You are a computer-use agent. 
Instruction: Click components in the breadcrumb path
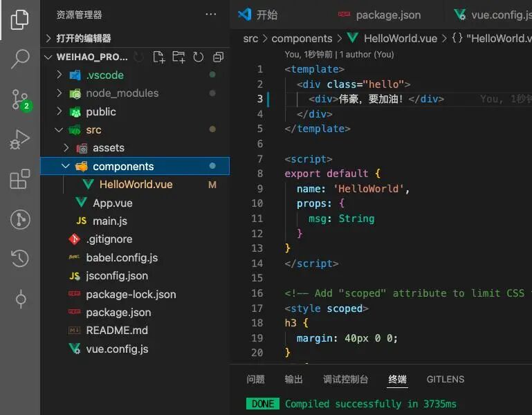302,38
